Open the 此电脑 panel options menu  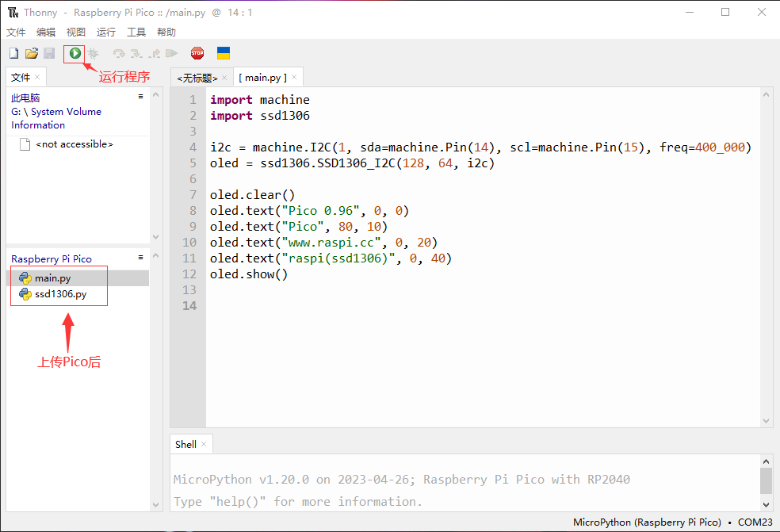click(x=140, y=96)
